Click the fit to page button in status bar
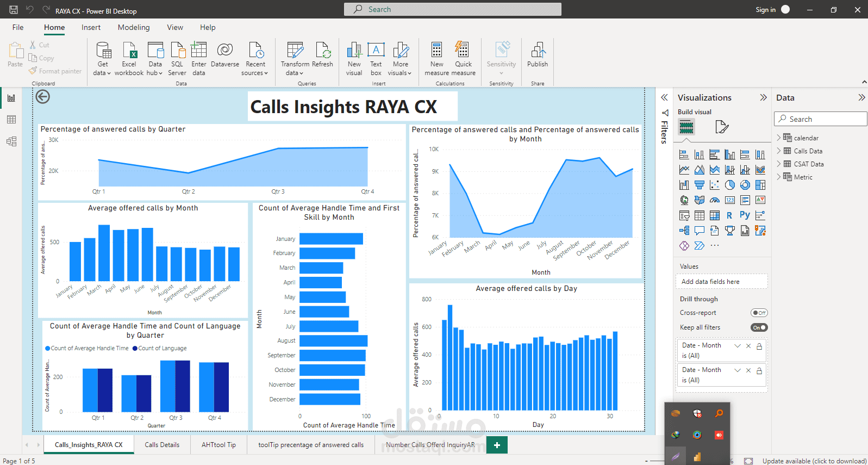This screenshot has width=868, height=465. click(748, 461)
